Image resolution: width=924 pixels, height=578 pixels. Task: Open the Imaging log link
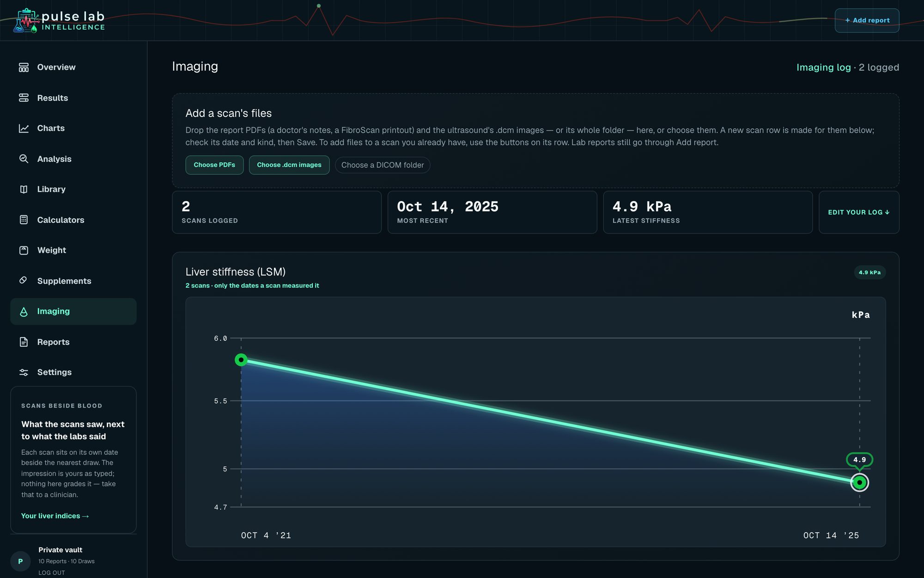click(823, 68)
